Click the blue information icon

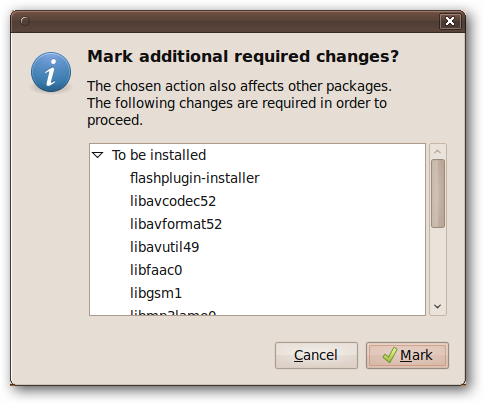point(51,72)
